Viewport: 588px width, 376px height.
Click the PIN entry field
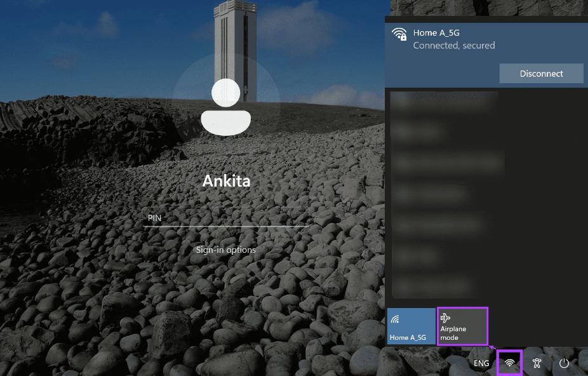pyautogui.click(x=225, y=218)
